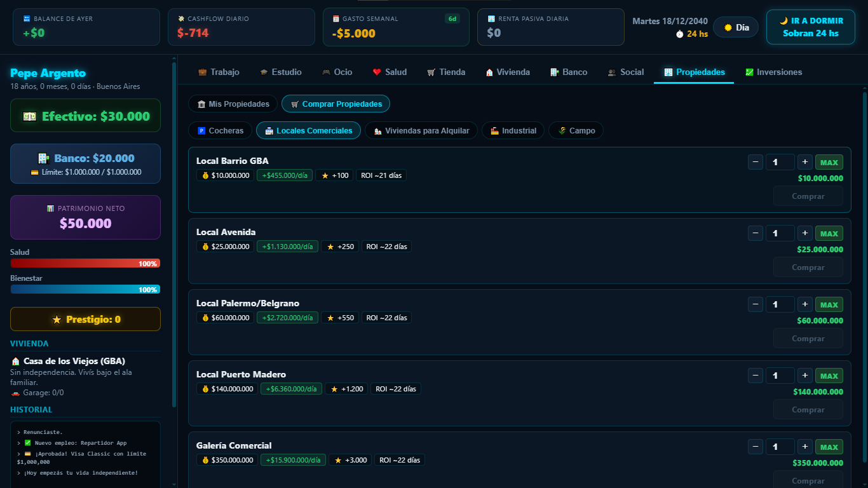Filter by Campo category
This screenshot has height=488, width=868.
[x=576, y=130]
